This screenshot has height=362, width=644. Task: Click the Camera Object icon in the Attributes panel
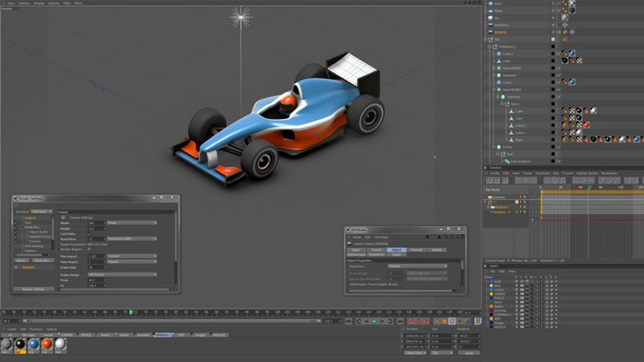pyautogui.click(x=349, y=243)
